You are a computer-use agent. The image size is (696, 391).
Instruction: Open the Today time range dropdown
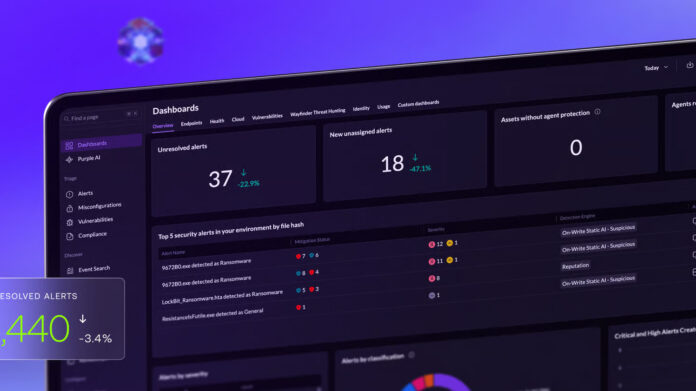tap(656, 68)
